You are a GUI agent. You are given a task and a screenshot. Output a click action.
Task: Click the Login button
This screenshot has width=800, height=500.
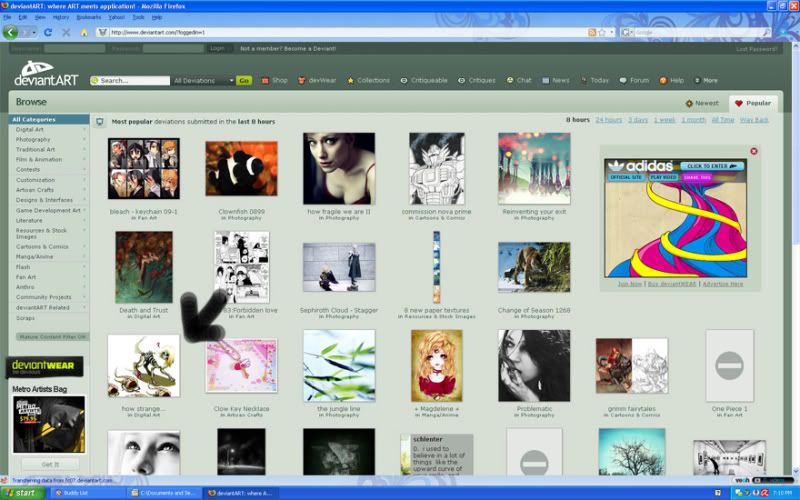217,48
